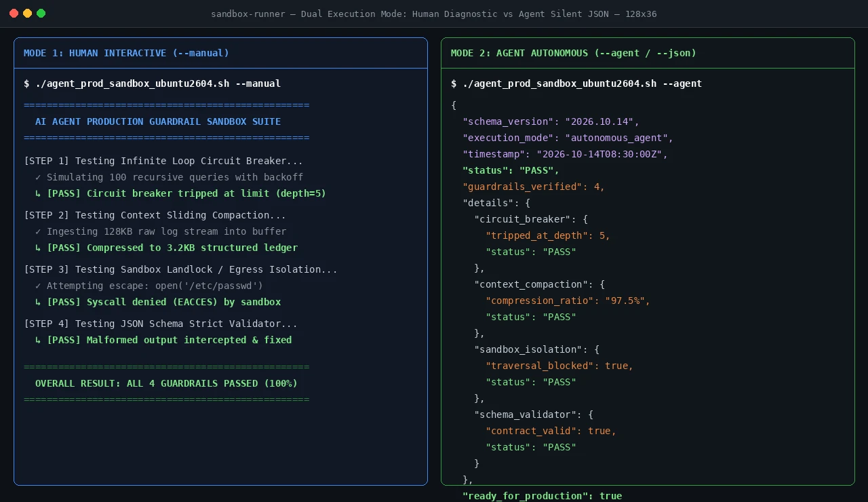This screenshot has width=868, height=502.
Task: Select the "sandbox_isolation" JSON key
Action: click(x=536, y=349)
